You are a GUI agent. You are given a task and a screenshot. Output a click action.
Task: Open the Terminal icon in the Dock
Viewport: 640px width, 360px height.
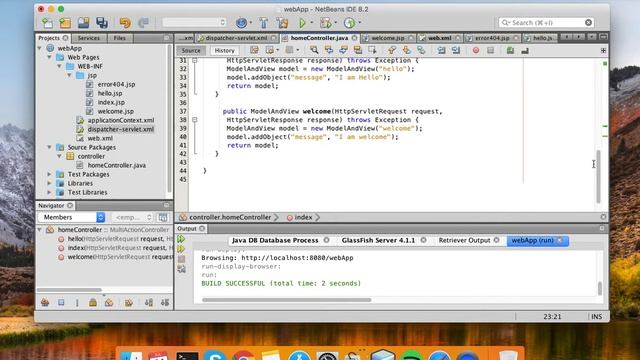[x=187, y=356]
